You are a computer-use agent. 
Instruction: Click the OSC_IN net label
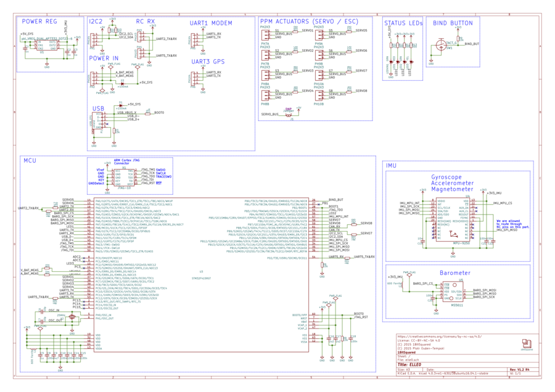tap(54, 310)
